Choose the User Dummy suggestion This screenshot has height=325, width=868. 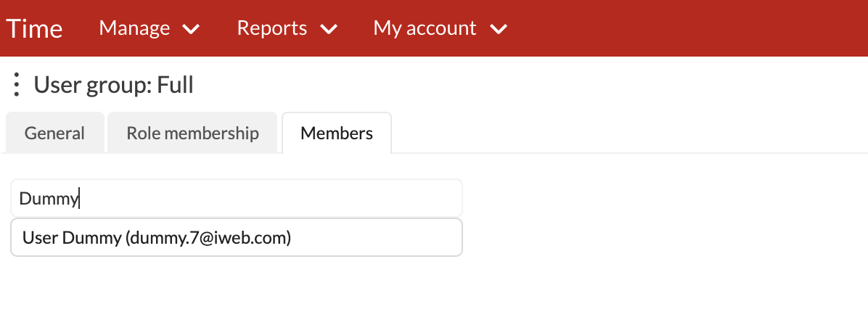coord(237,237)
